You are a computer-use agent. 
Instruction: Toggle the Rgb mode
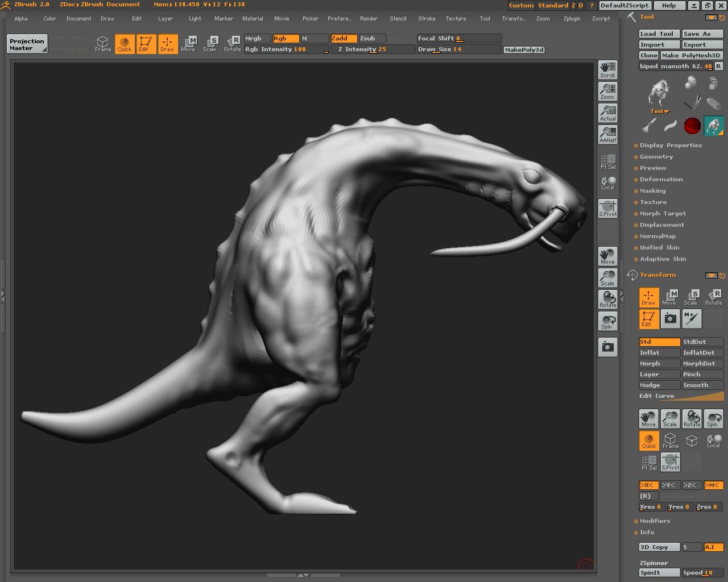(286, 39)
